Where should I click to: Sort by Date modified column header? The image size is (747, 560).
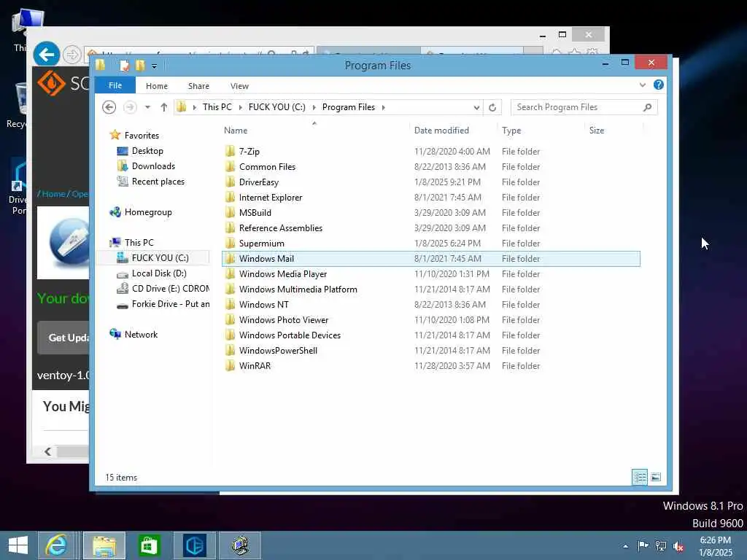pos(441,131)
